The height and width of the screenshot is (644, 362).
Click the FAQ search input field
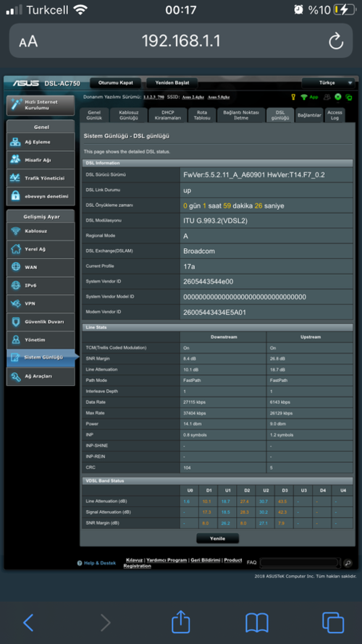(300, 563)
